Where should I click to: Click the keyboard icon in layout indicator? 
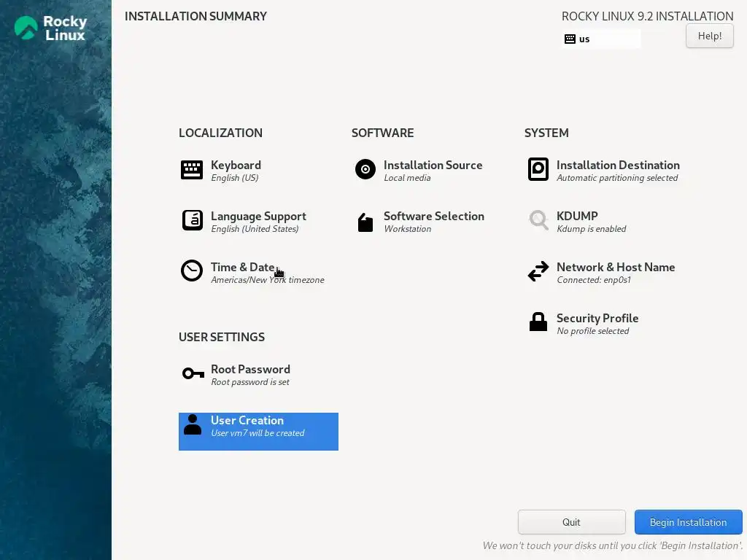570,39
